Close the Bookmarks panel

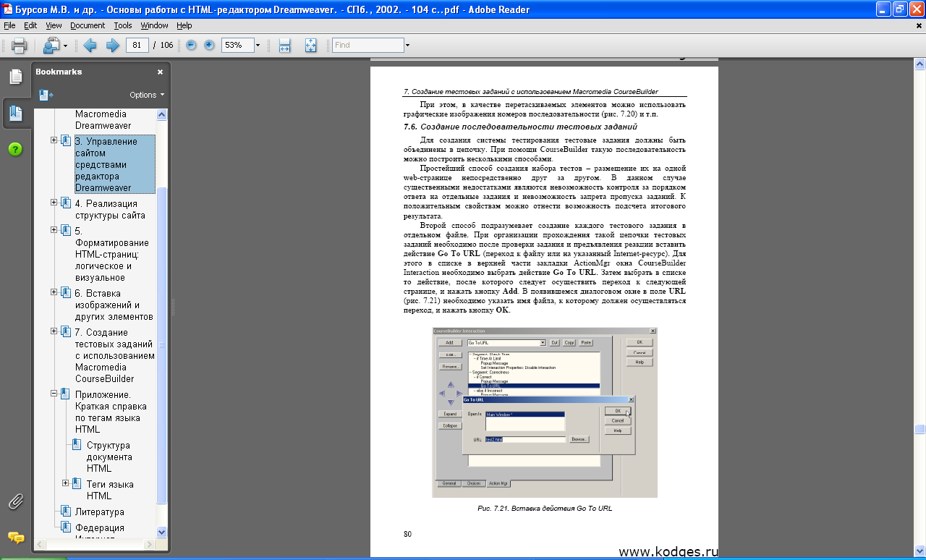pos(161,72)
